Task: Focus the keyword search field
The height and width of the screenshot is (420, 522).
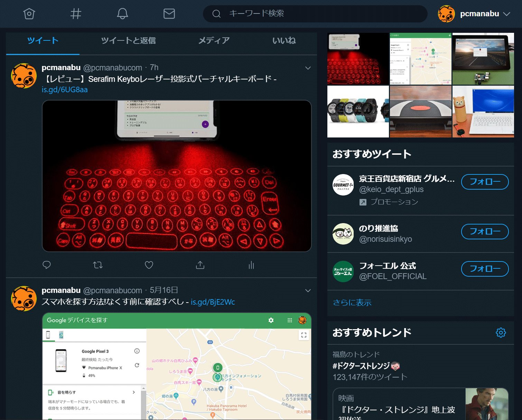Action: [x=315, y=14]
